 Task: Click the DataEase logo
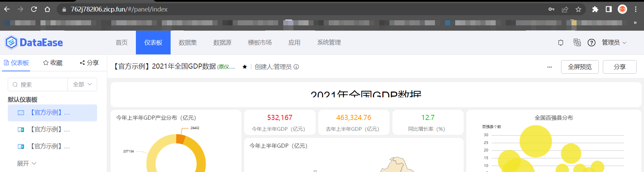point(34,43)
